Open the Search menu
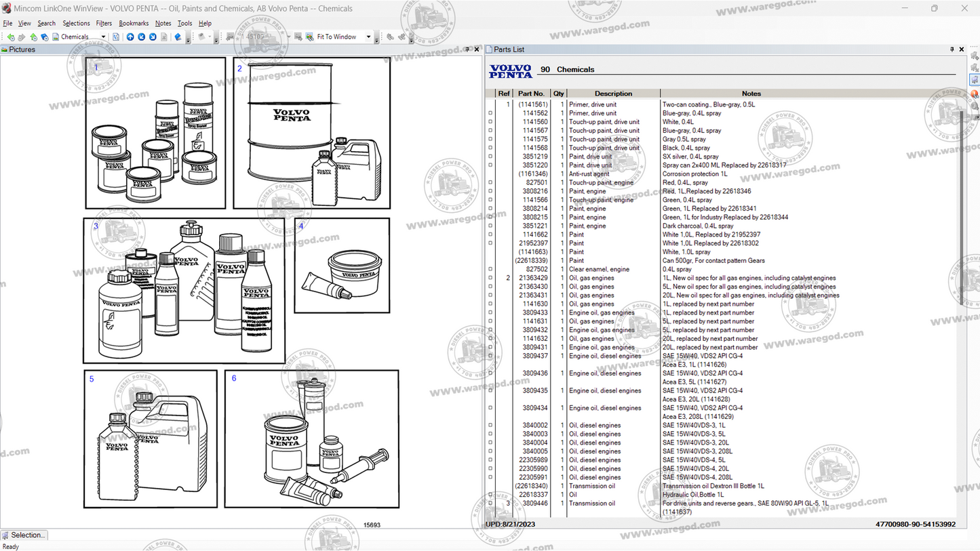The height and width of the screenshot is (551, 980). coord(47,23)
